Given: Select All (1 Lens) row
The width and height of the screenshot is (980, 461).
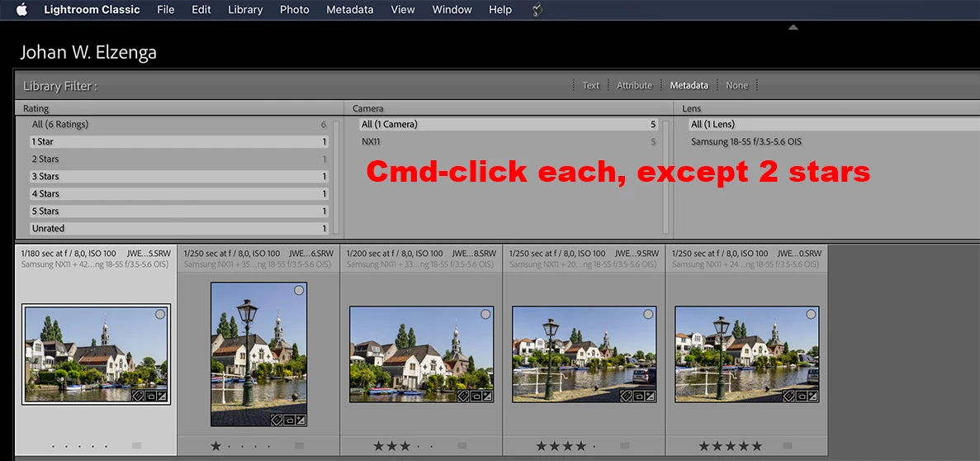Looking at the screenshot, I should click(834, 125).
